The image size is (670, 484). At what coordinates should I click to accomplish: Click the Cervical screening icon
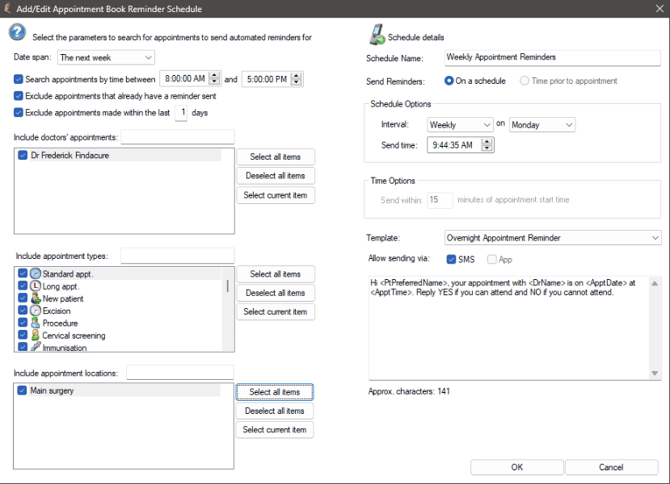pyautogui.click(x=36, y=336)
